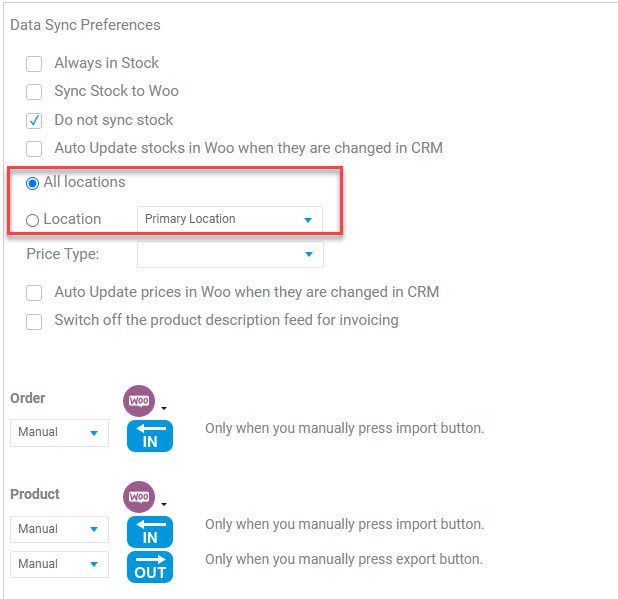618x599 pixels.
Task: Click the Order section Woo logo icon
Action: tap(139, 401)
